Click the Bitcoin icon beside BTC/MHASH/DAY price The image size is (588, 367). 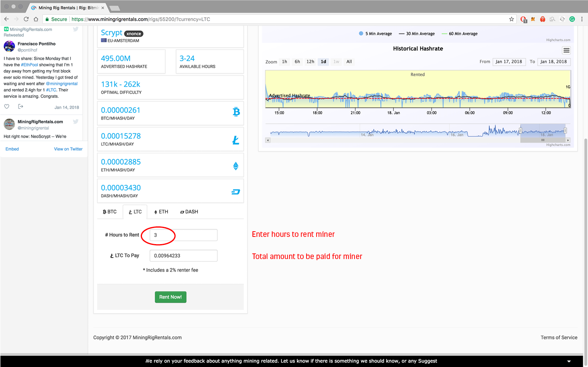pos(236,112)
